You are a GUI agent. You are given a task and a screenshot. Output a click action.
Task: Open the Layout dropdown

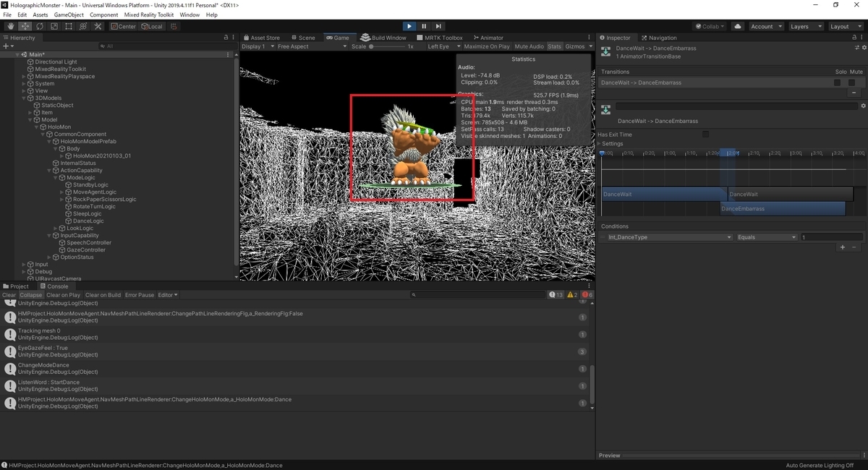click(845, 26)
